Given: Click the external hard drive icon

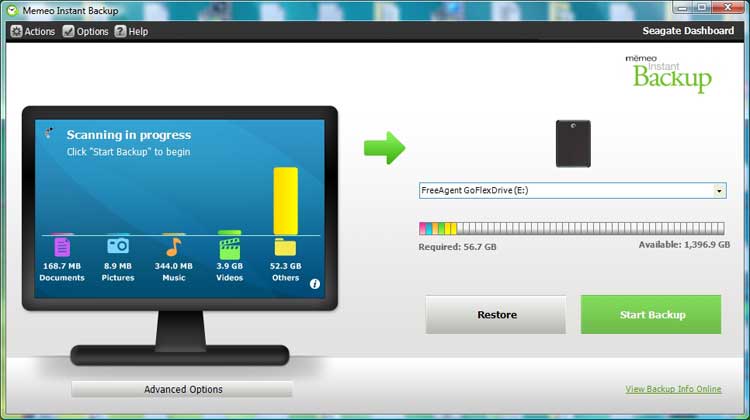Looking at the screenshot, I should click(573, 144).
